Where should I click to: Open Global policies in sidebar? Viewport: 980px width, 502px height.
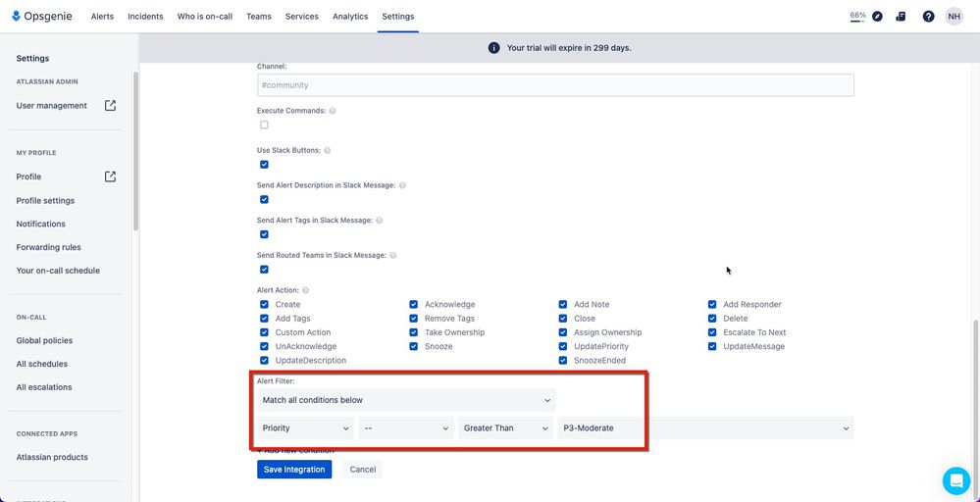point(44,340)
